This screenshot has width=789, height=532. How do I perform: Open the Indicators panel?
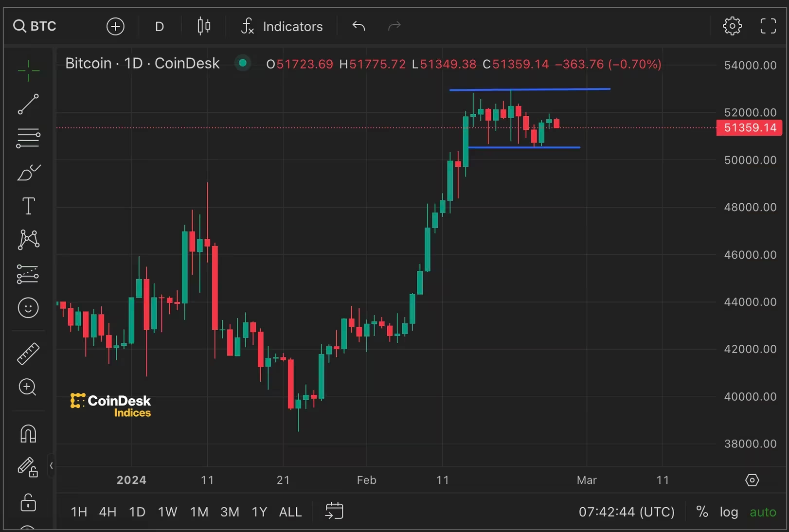pos(282,26)
